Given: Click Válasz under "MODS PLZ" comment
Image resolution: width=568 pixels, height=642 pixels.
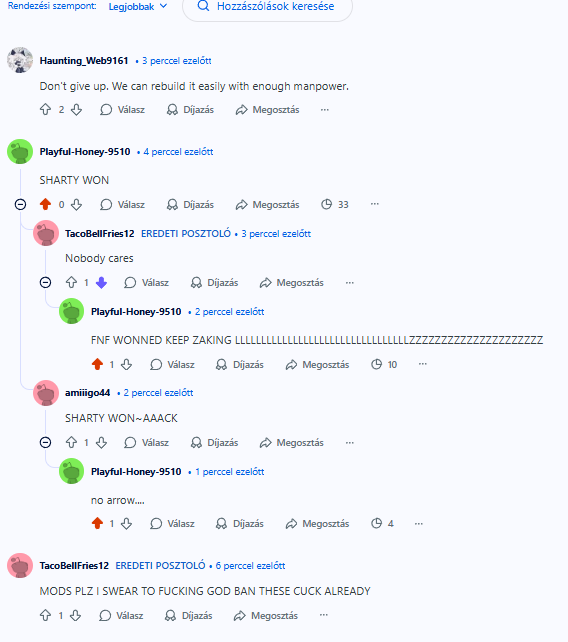Looking at the screenshot, I should (121, 615).
